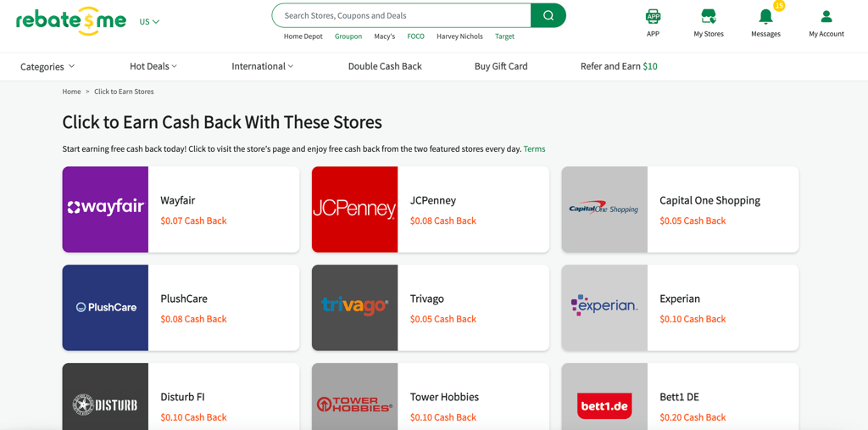Expand the International menu
Viewport: 868px width, 430px height.
263,66
